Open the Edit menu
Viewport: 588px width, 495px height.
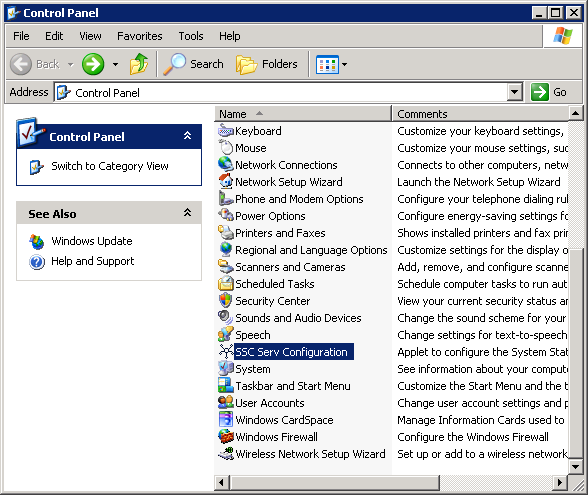pyautogui.click(x=54, y=36)
